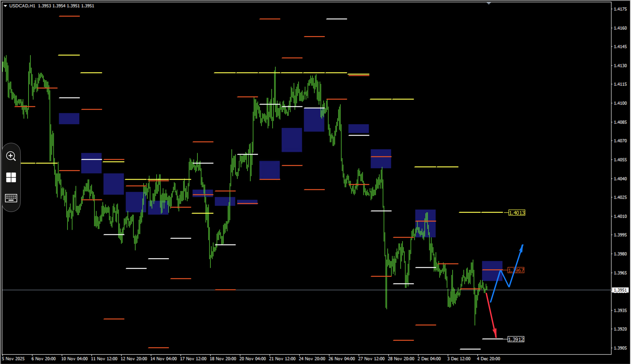Viewport: 631px width, 364px height.
Task: Click the magnifier zoom-in icon
Action: [11, 156]
